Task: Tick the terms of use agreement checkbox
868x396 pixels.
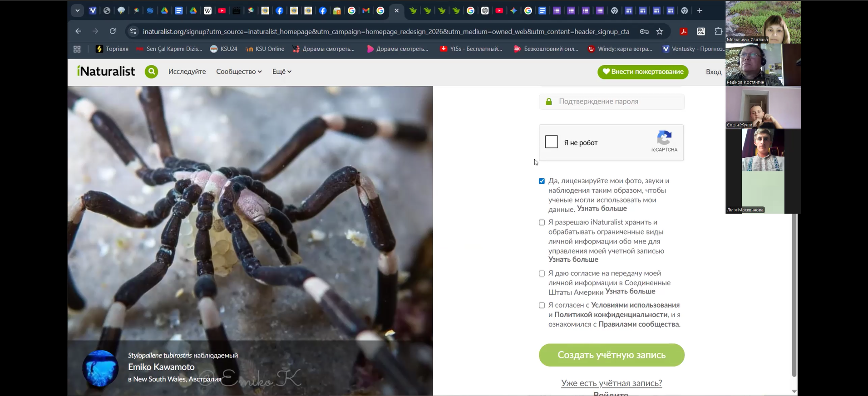Action: (x=542, y=305)
